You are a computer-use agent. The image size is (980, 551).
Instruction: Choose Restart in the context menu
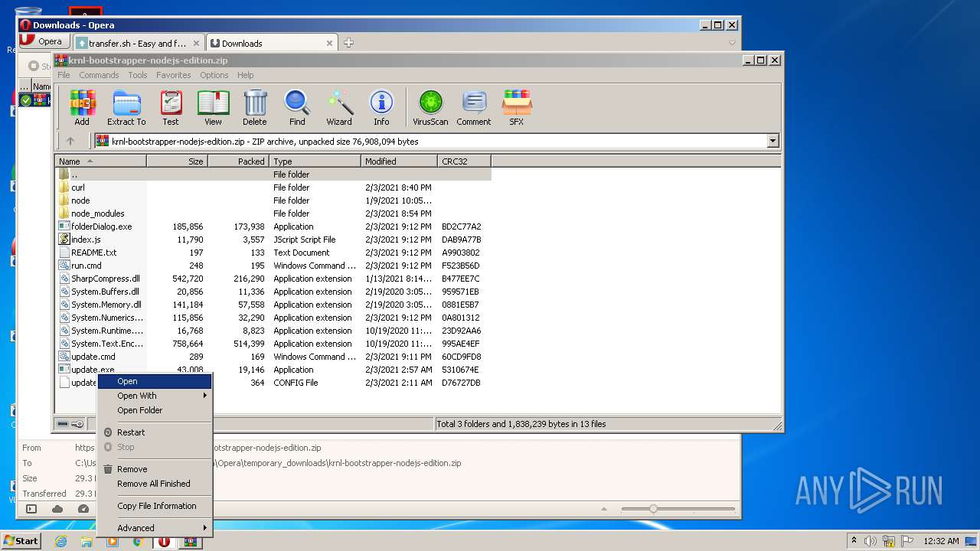[x=155, y=432]
